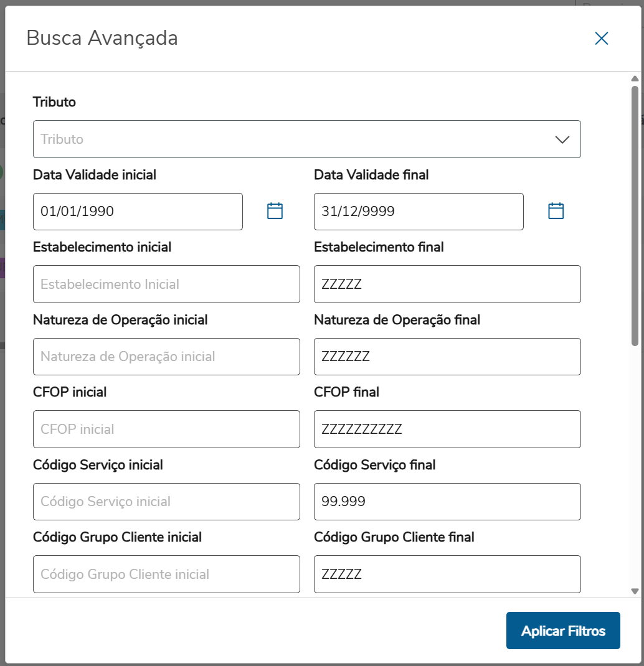The height and width of the screenshot is (666, 644).
Task: Close the Busca Avançada dialog
Action: click(x=601, y=39)
